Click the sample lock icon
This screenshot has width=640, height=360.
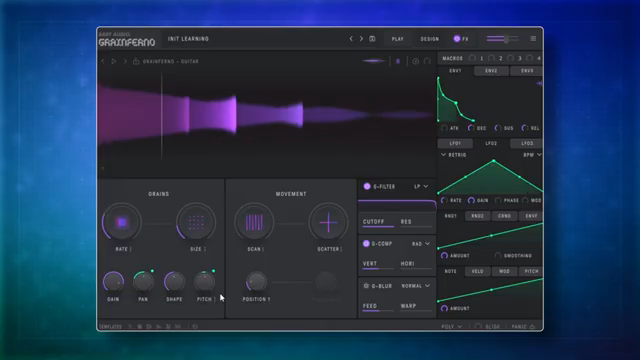(136, 61)
